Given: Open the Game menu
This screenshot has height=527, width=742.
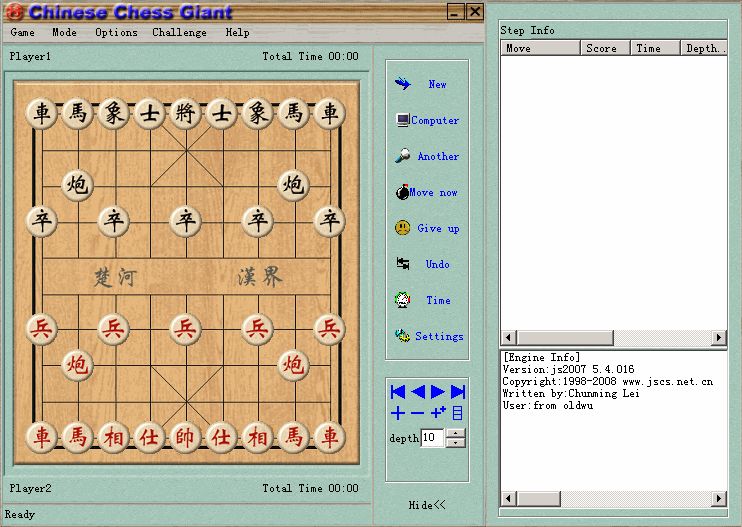Looking at the screenshot, I should pos(22,32).
